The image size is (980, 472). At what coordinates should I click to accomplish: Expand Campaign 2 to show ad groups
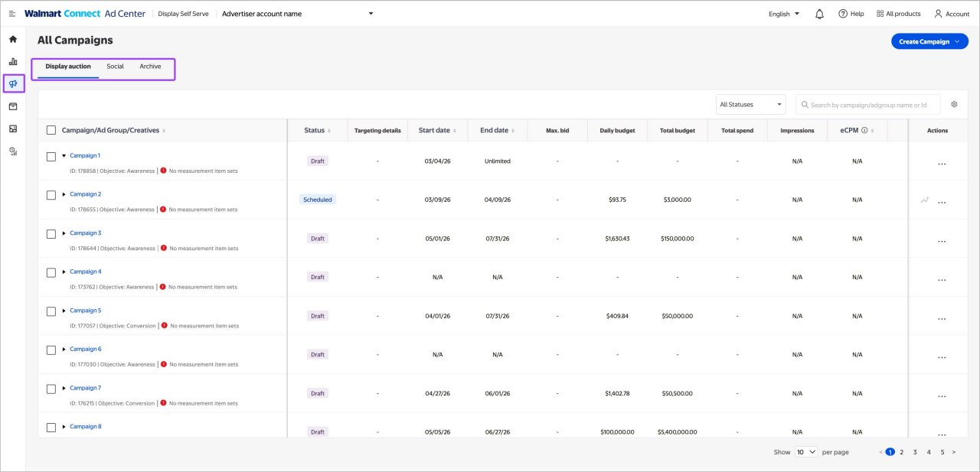coord(64,195)
